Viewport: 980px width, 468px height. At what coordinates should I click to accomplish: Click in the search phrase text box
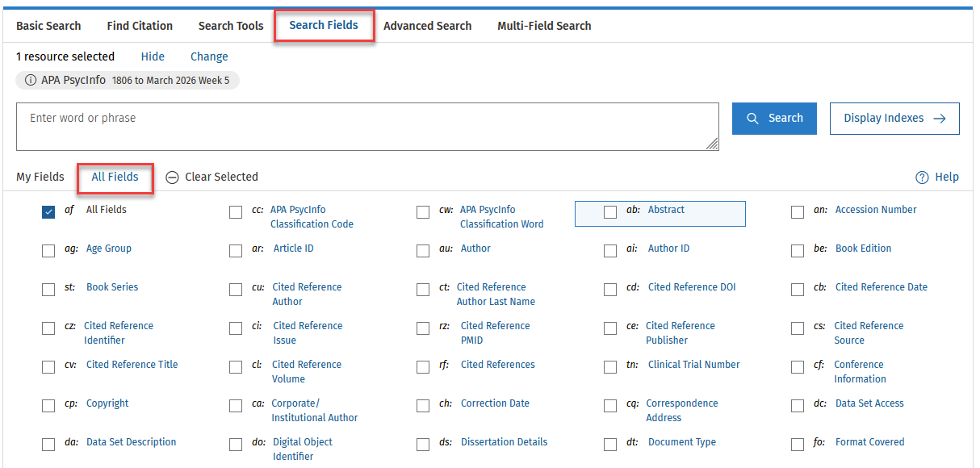pyautogui.click(x=363, y=127)
